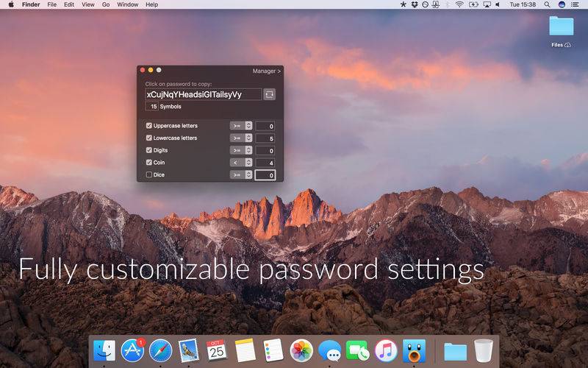Viewport: 588px width, 368px height.
Task: Open the Files folder on desktop
Action: pos(562,28)
